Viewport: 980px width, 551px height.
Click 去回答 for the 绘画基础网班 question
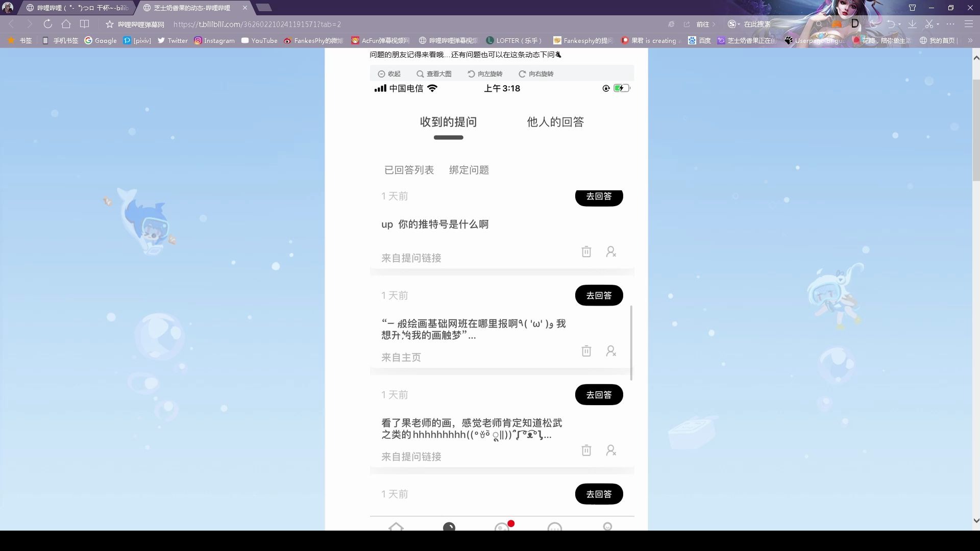(x=599, y=295)
